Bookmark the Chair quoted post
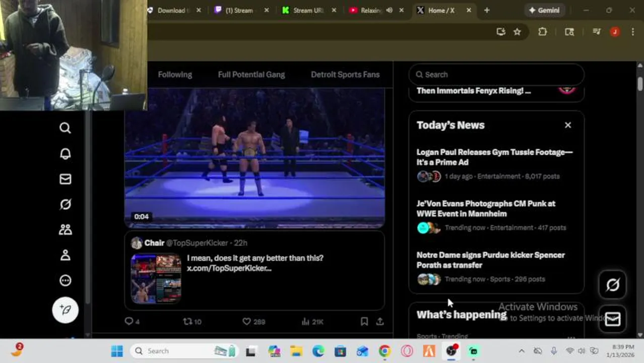Screen dimensions: 644x363 [x=364, y=321]
